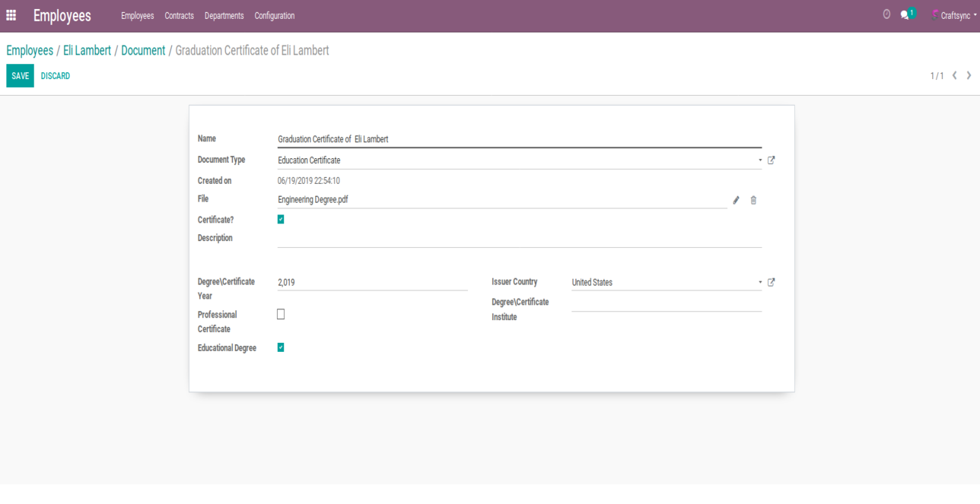Image resolution: width=980 pixels, height=504 pixels.
Task: Click the Eli Lambert breadcrumb link
Action: (x=87, y=51)
